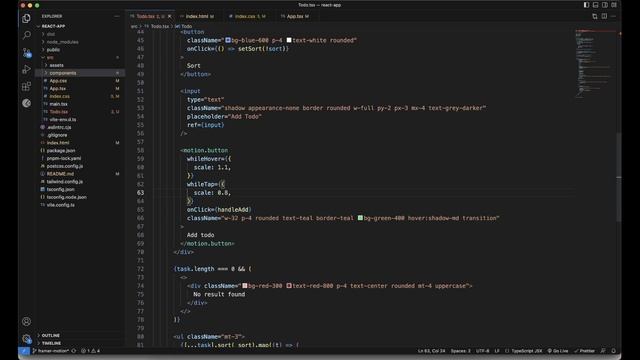Image resolution: width=640 pixels, height=360 pixels.
Task: Click LF end of line sequence
Action: (497, 351)
